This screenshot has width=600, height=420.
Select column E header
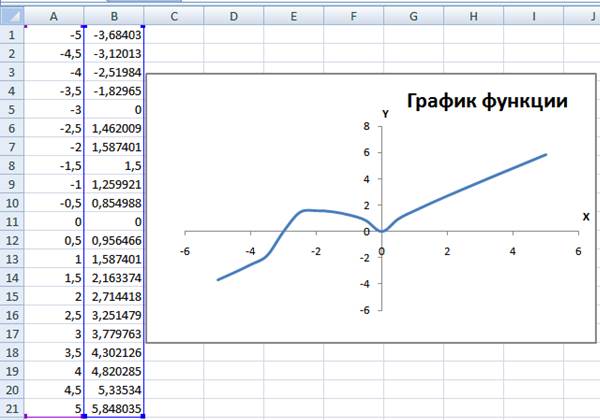click(x=293, y=16)
